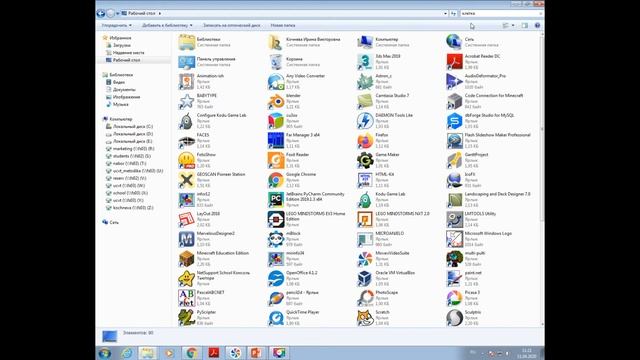Select Oracle VM VirtualBox shortcut
640x360 pixels.
point(386,278)
